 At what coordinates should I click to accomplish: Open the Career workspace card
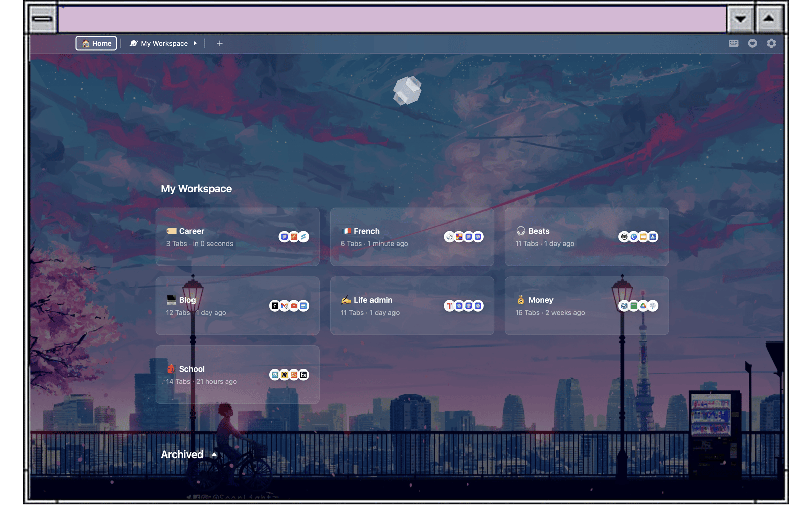(x=237, y=237)
